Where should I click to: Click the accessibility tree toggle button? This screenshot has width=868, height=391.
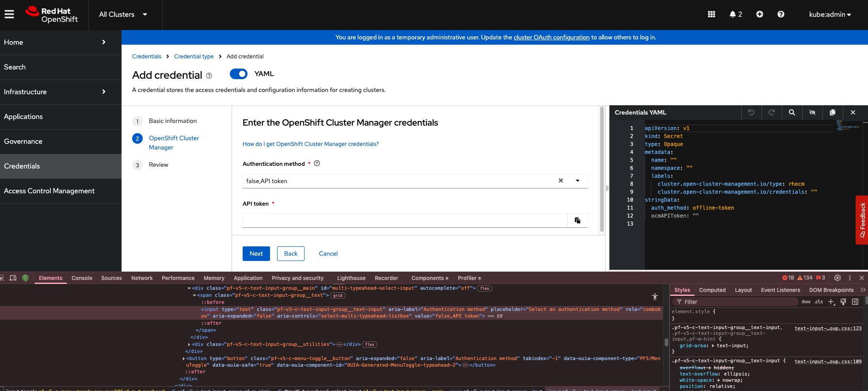(x=655, y=297)
